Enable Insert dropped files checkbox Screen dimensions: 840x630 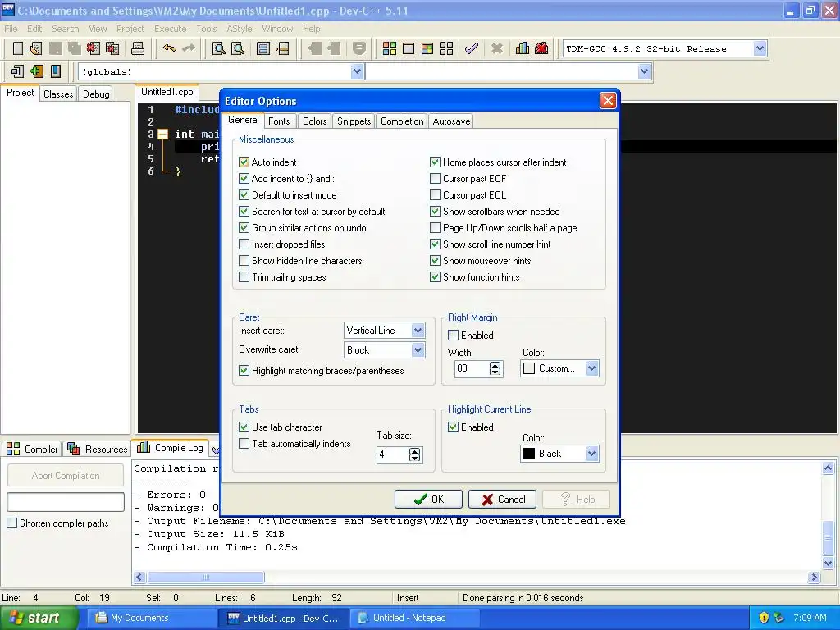point(244,244)
